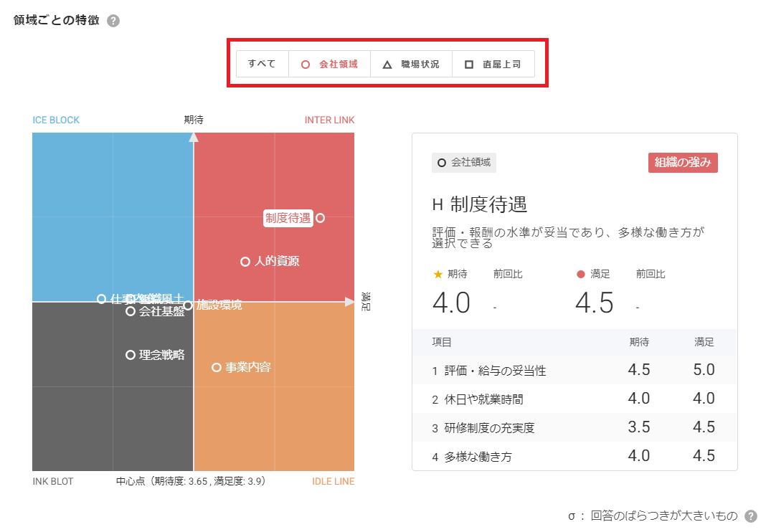
Task: Select the 多様な働き方 row
Action: coord(574,456)
